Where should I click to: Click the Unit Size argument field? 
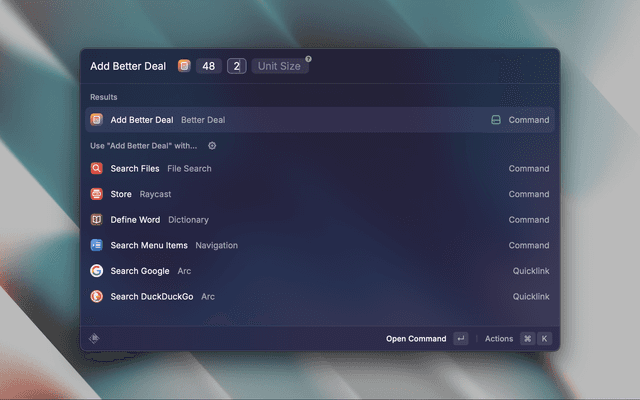pyautogui.click(x=279, y=66)
